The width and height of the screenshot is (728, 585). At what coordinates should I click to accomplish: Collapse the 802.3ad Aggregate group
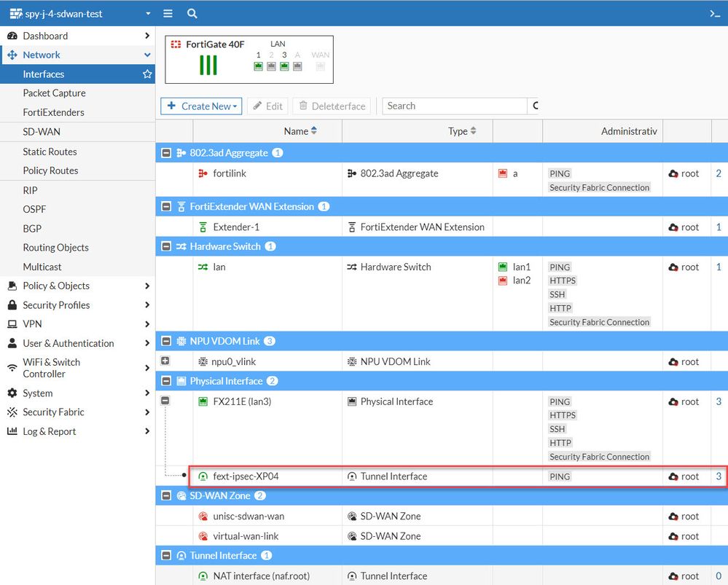click(166, 153)
